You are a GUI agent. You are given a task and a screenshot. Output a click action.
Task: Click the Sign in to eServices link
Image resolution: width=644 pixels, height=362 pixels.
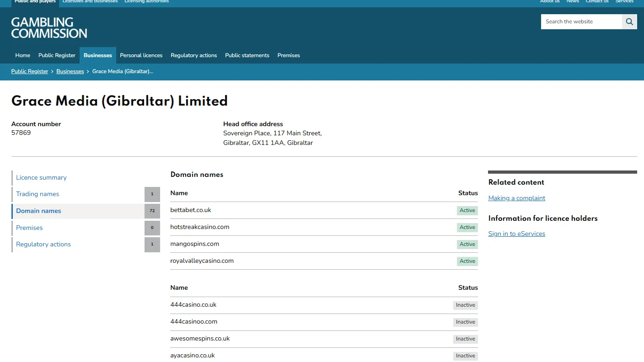click(517, 234)
